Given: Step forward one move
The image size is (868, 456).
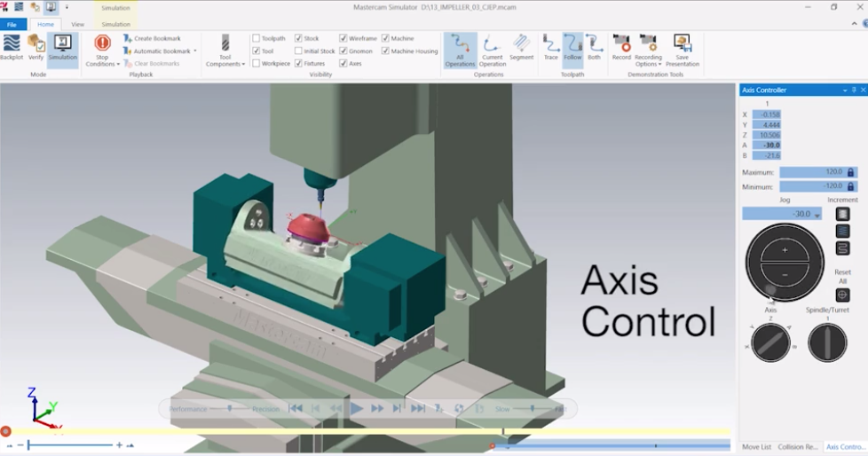Looking at the screenshot, I should click(x=397, y=408).
